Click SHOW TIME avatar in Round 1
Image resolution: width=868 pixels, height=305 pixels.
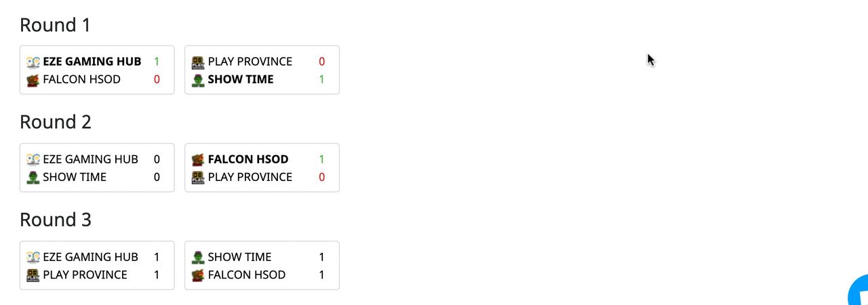(x=198, y=80)
